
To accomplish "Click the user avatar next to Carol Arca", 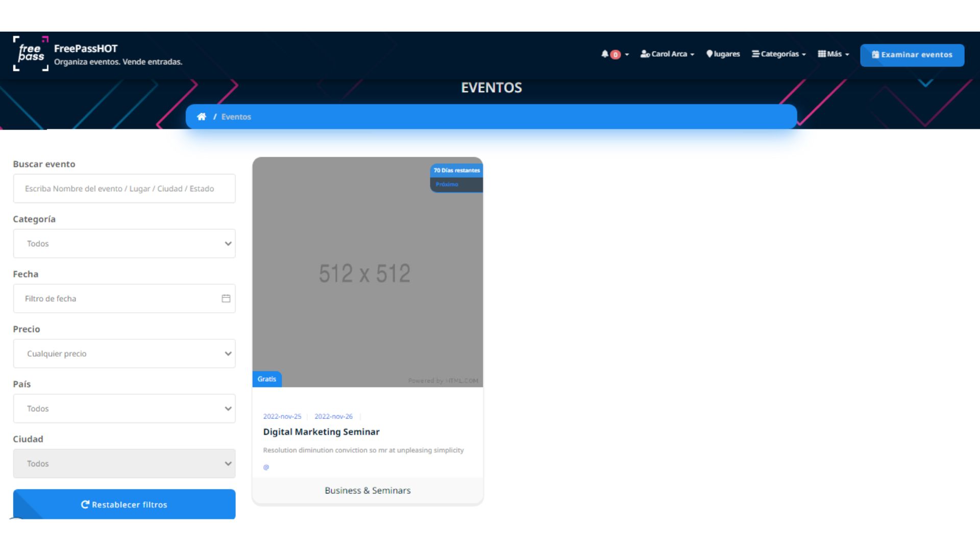I will click(644, 54).
